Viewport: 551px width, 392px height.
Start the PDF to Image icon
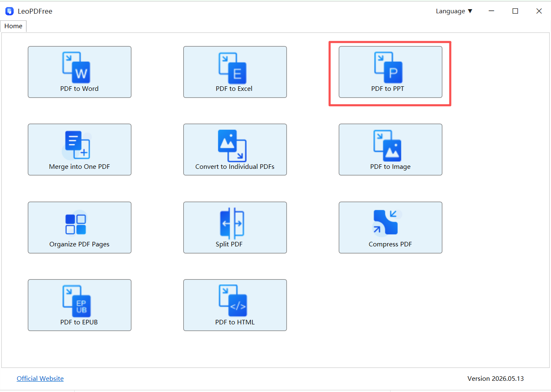(388, 146)
